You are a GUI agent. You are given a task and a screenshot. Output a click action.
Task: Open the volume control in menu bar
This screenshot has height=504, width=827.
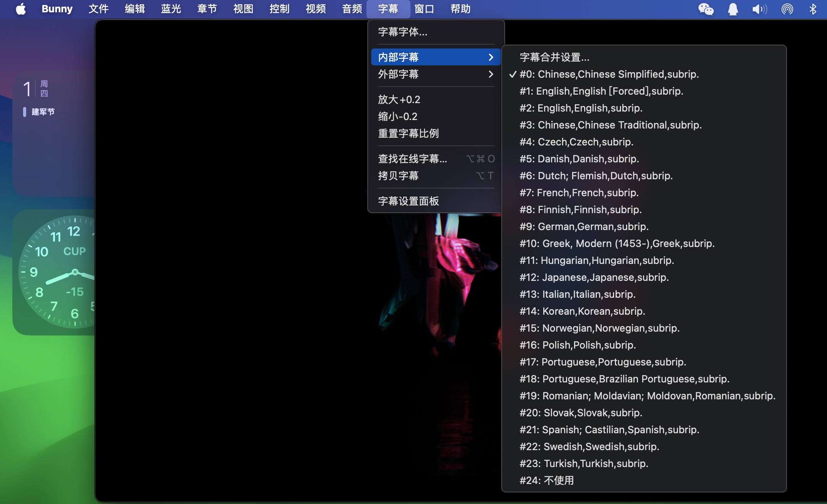click(x=759, y=9)
